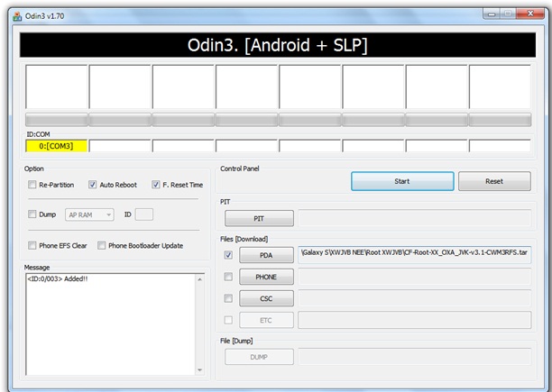Click Message box scroll up arrow

coord(199,279)
